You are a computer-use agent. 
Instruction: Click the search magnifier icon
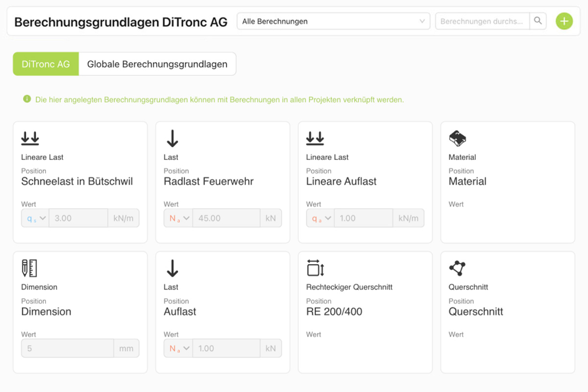[538, 21]
